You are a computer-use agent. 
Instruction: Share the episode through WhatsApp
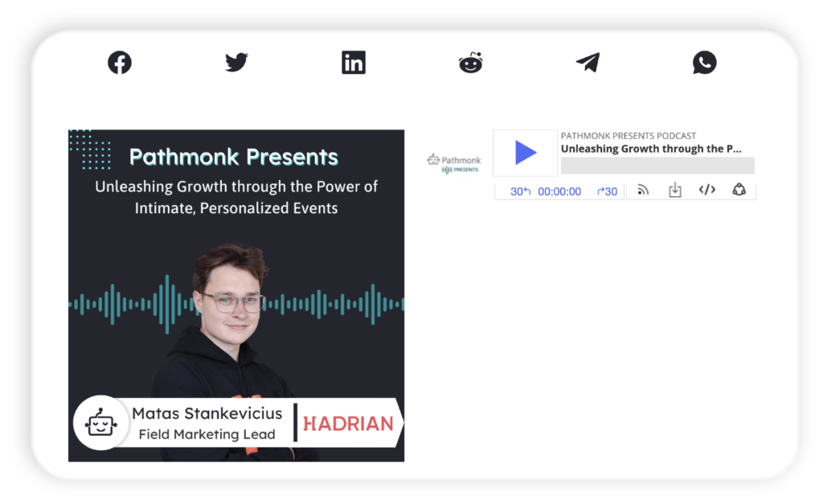[704, 63]
